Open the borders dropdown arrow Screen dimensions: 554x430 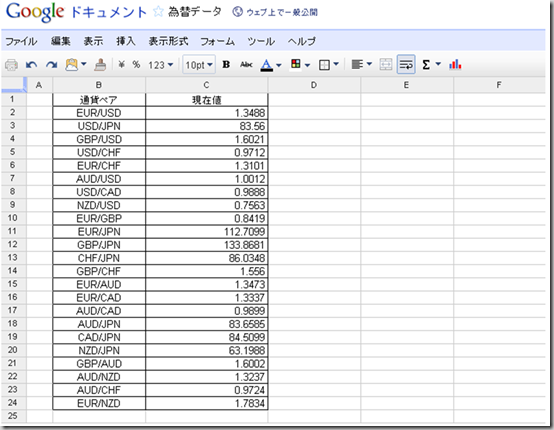[x=336, y=64]
